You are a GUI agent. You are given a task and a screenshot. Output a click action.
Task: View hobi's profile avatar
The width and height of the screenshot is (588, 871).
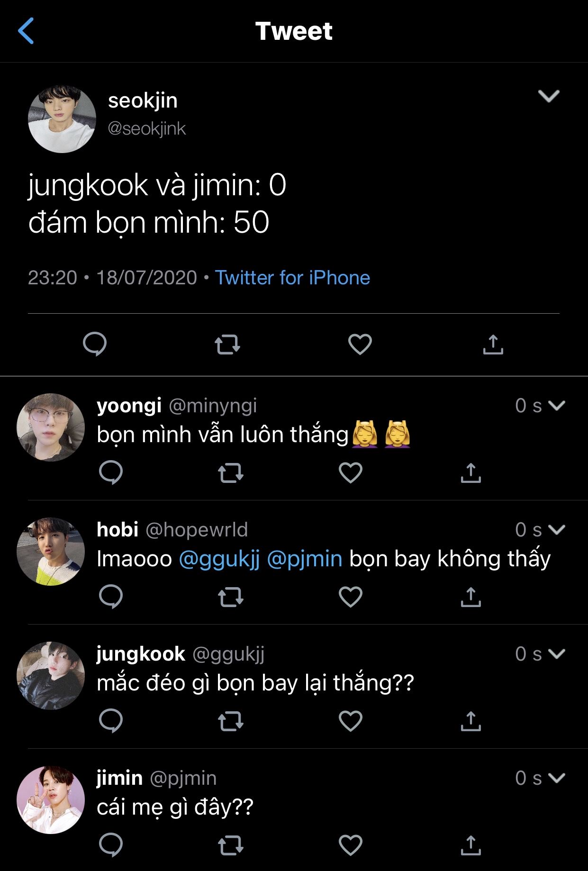(51, 552)
